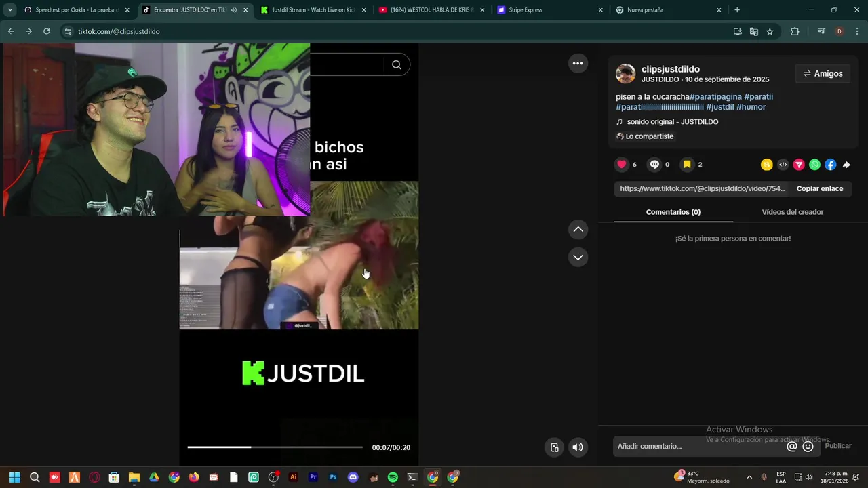Toggle video volume speaker icon

tap(578, 447)
